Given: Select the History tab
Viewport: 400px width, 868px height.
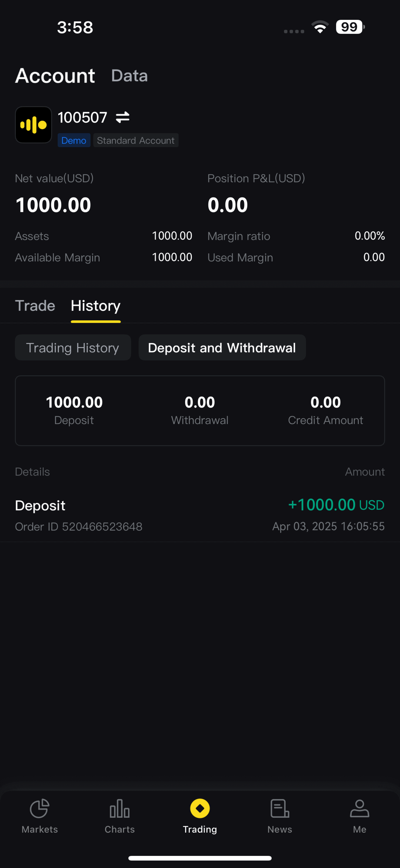Looking at the screenshot, I should tap(96, 306).
